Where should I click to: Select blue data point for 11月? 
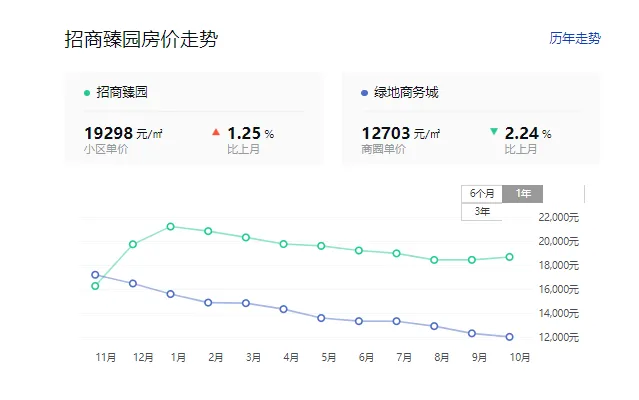[95, 275]
